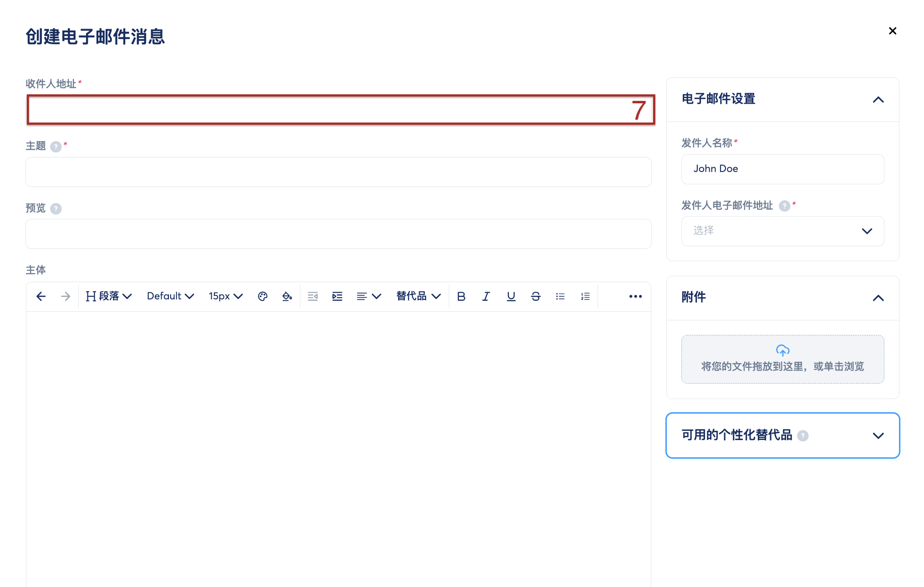This screenshot has height=587, width=924.
Task: Open the Default font family dropdown
Action: click(170, 296)
